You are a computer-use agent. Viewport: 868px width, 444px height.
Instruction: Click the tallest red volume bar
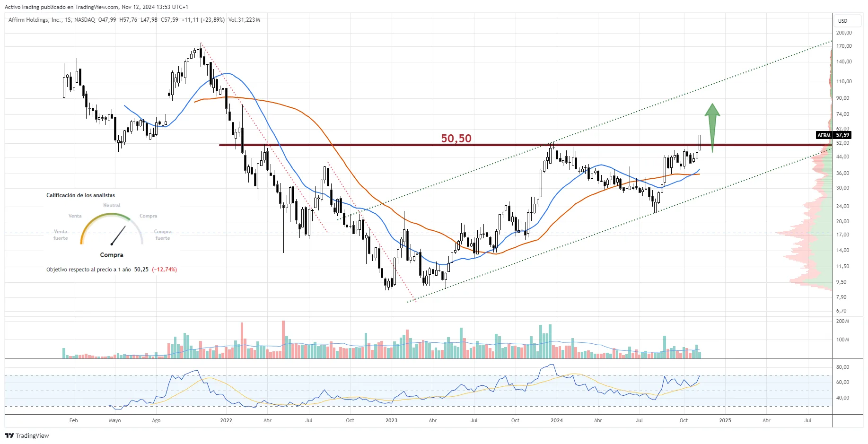[x=283, y=339]
